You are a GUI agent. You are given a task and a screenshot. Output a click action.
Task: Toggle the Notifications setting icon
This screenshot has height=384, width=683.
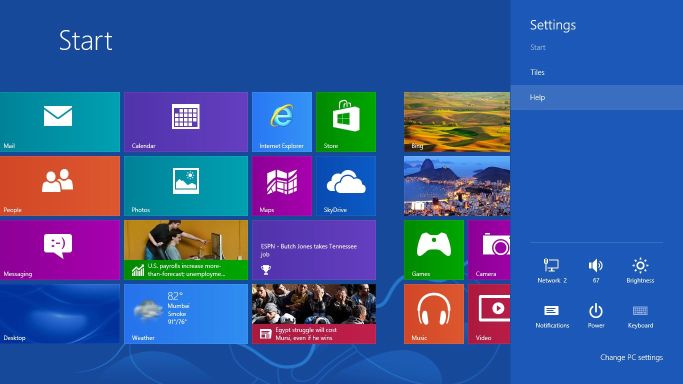tap(552, 316)
